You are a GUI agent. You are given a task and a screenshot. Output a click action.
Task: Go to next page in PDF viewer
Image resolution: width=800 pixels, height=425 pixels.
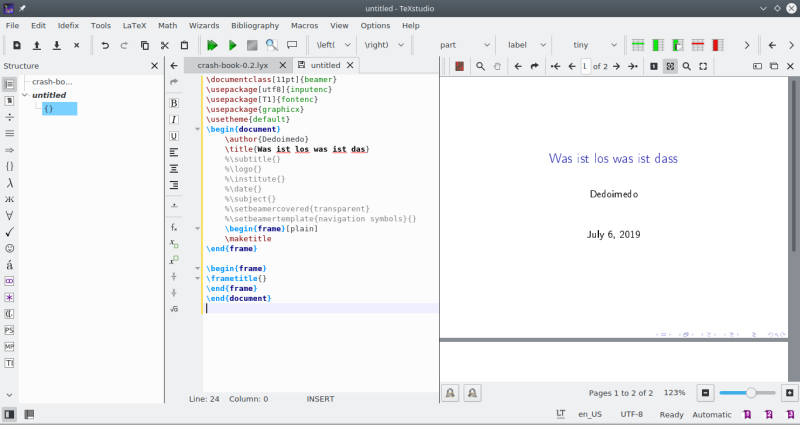coord(617,66)
